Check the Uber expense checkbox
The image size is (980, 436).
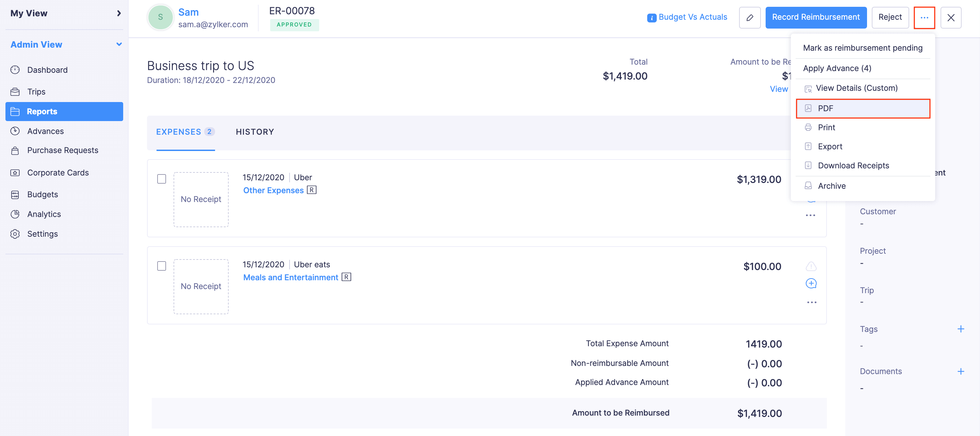tap(161, 179)
